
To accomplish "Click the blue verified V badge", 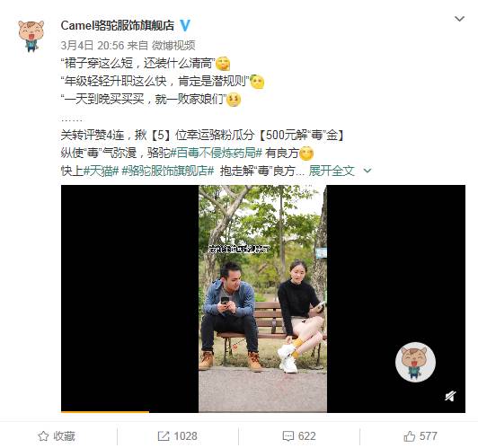I will (x=185, y=25).
